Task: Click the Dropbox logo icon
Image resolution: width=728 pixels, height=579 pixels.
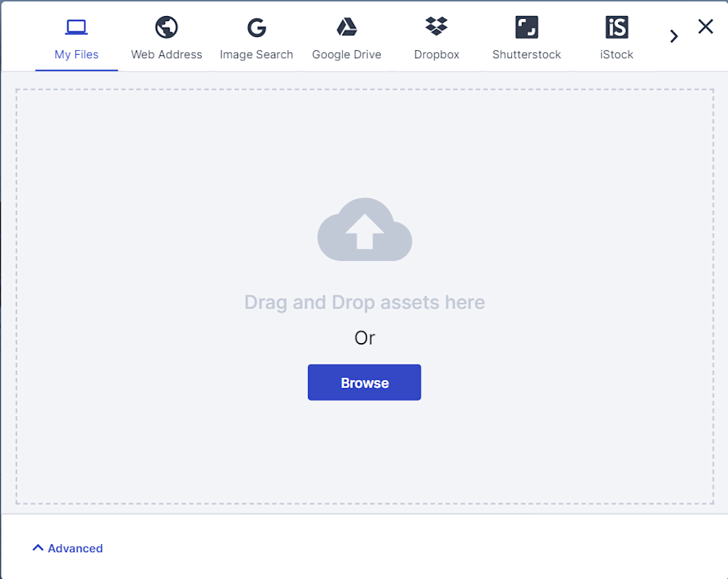Action: pyautogui.click(x=437, y=27)
